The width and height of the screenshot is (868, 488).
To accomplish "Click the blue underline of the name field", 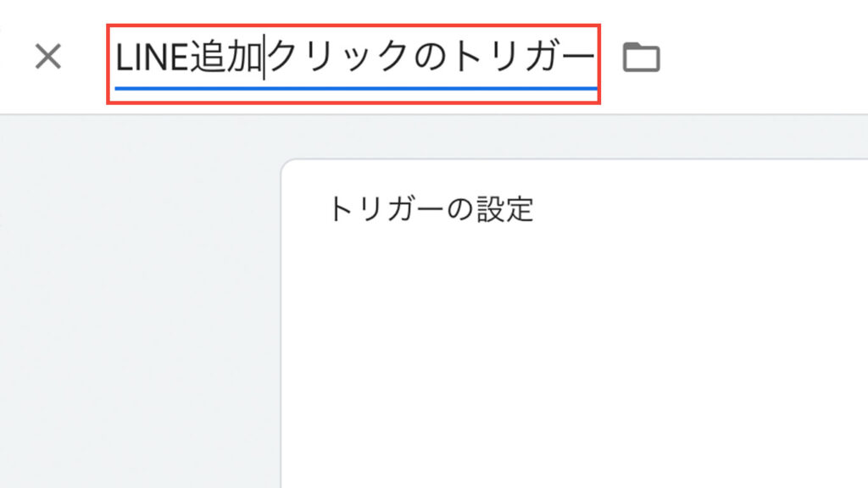I will click(x=355, y=88).
